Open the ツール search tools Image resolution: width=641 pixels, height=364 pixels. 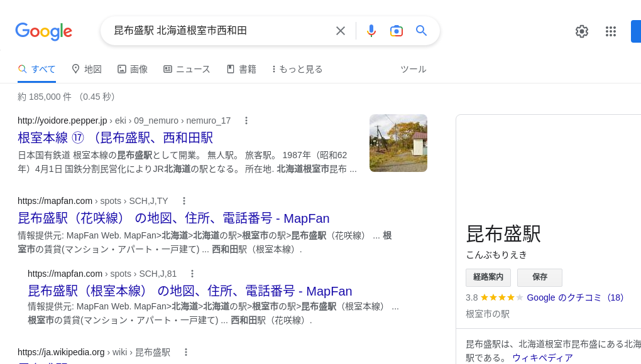pos(414,69)
